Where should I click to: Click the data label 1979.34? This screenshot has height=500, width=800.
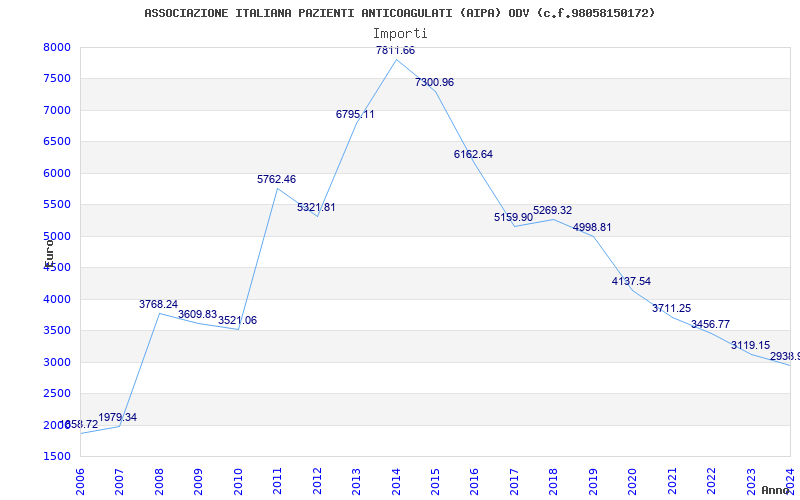[117, 418]
